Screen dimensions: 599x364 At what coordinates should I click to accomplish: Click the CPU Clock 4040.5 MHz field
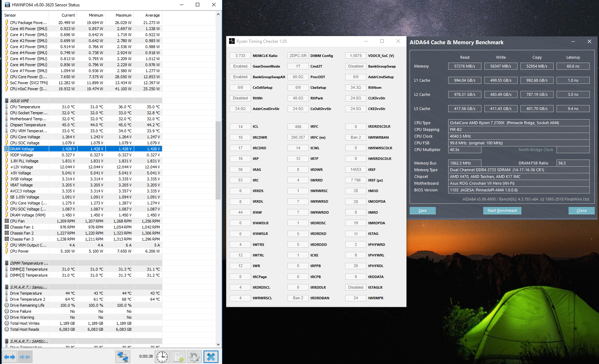519,136
